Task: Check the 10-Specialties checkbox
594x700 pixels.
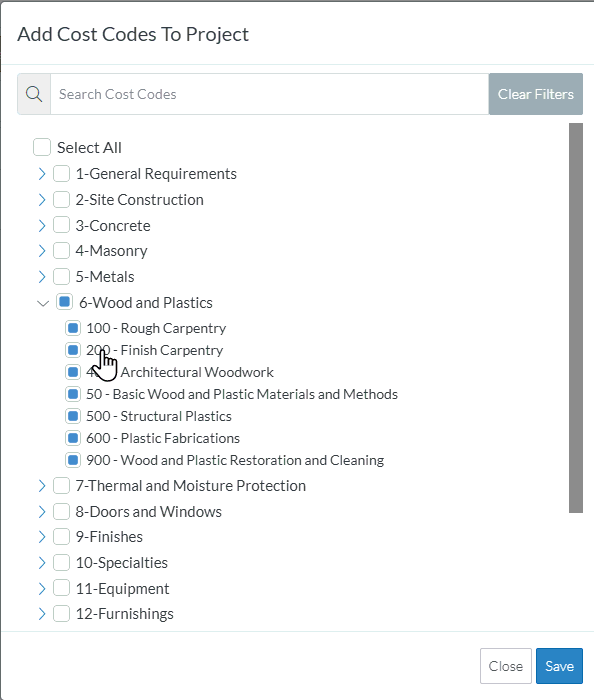Action: 62,562
